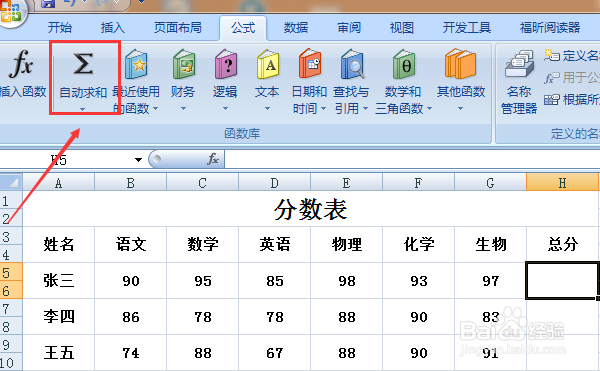Open the Logical (逻辑) functions icon
Viewport: 600px width, 371px height.
click(x=225, y=63)
